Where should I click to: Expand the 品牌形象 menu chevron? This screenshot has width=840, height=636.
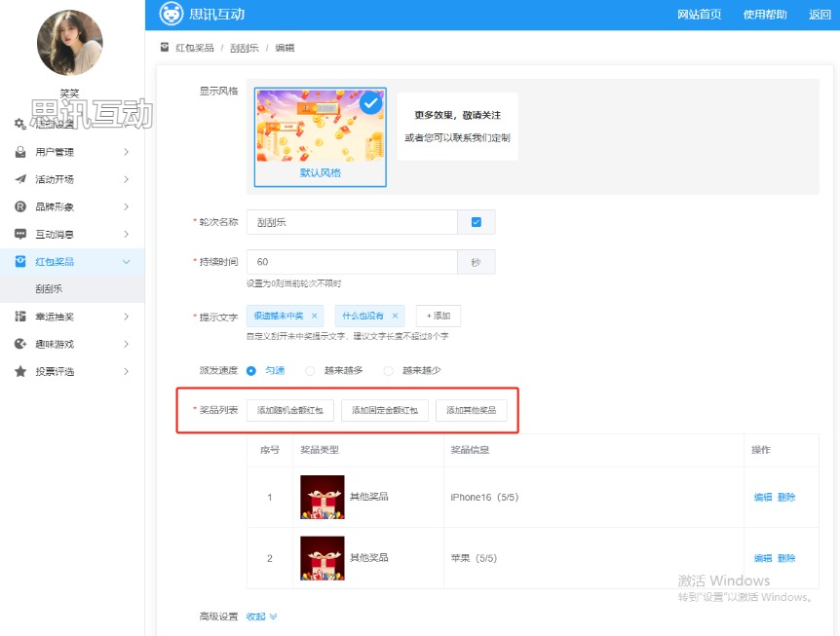click(x=127, y=206)
